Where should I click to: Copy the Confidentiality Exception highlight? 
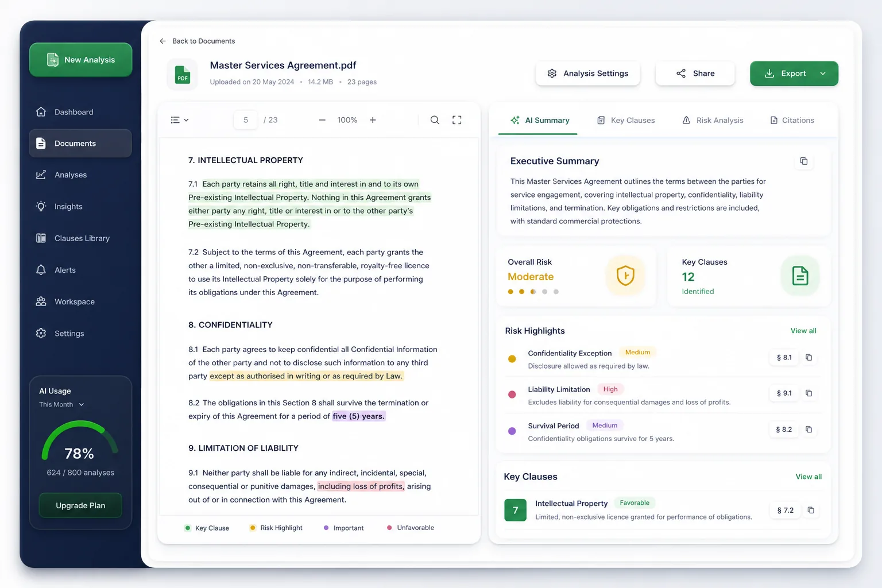[808, 357]
